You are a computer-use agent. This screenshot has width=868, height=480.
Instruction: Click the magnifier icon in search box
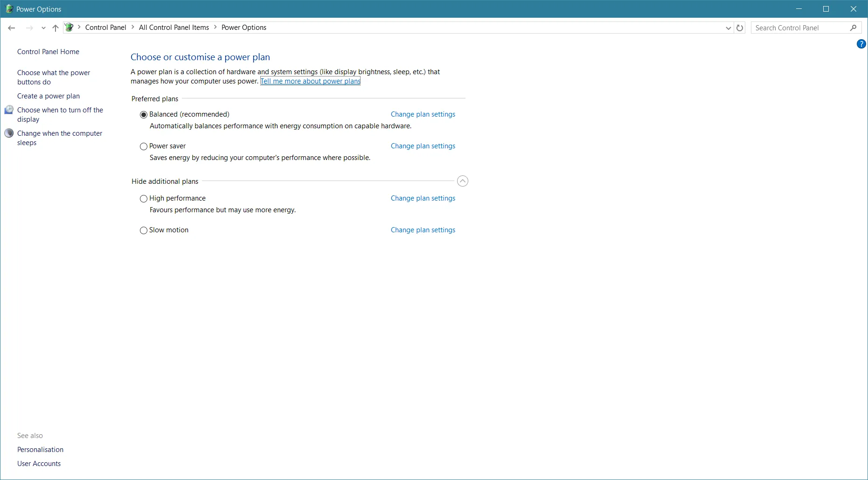(853, 28)
